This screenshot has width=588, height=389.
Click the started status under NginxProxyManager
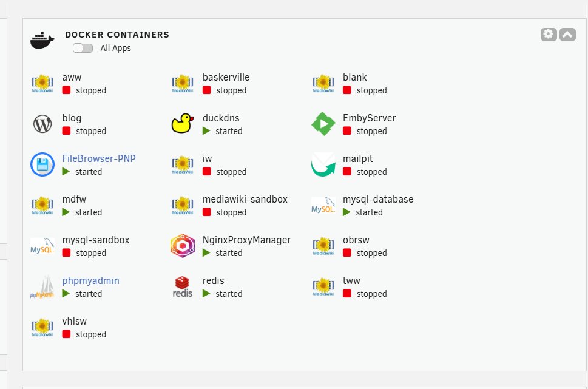(x=229, y=253)
